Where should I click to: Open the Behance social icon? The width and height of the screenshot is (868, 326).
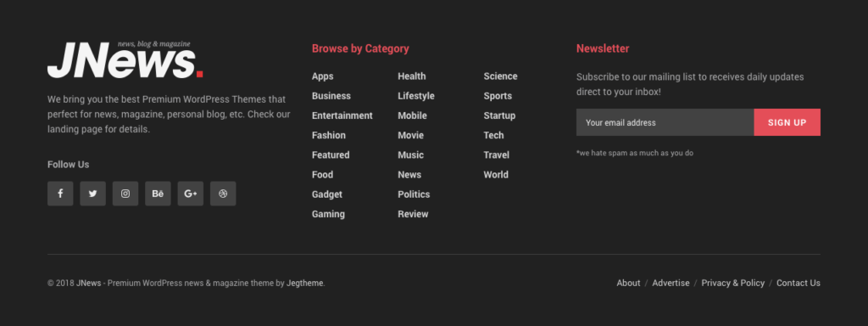coord(158,194)
